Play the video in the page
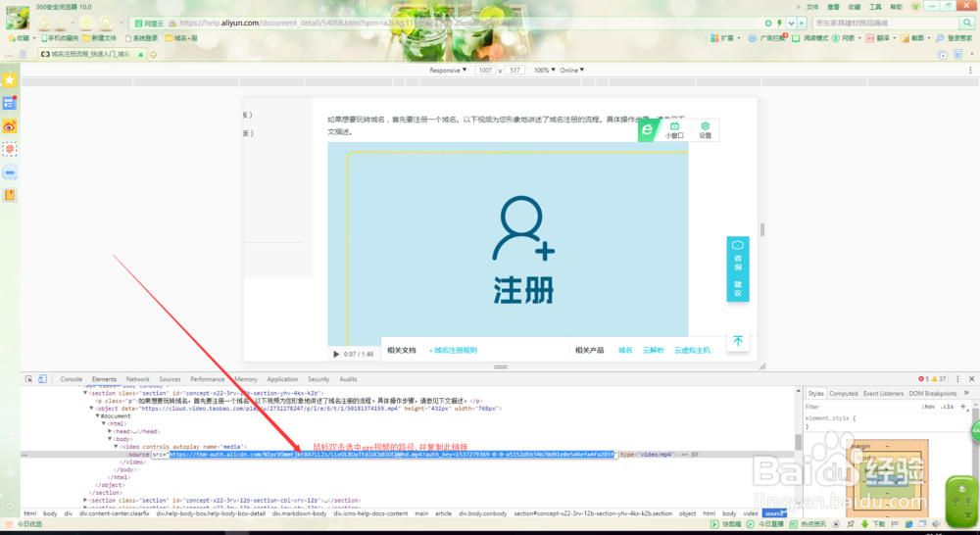Image resolution: width=980 pixels, height=535 pixels. pos(336,354)
